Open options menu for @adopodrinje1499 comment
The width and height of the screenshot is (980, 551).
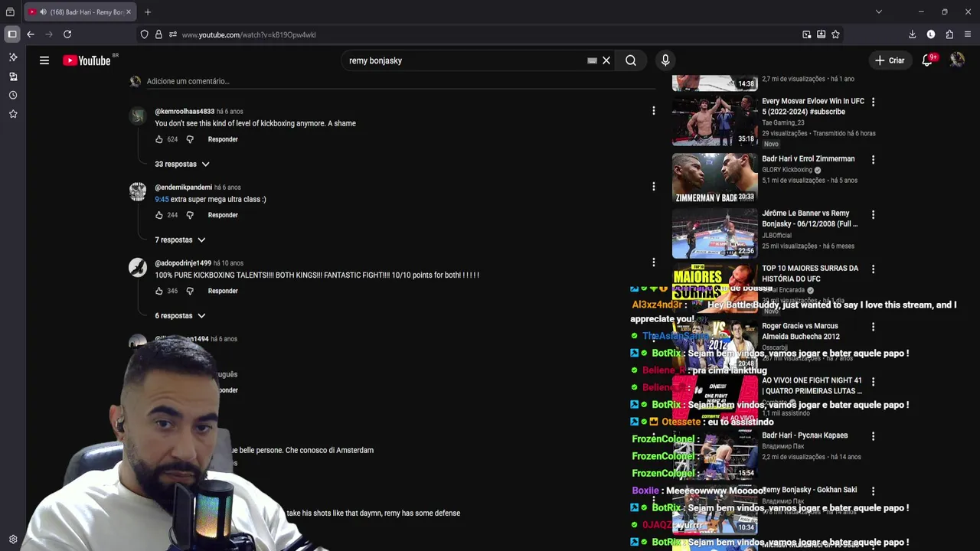653,262
